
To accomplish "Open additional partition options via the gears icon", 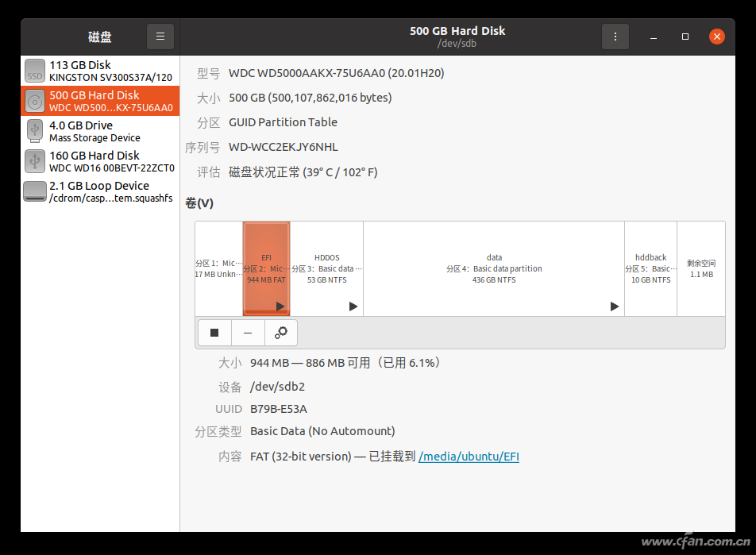I will pyautogui.click(x=281, y=332).
